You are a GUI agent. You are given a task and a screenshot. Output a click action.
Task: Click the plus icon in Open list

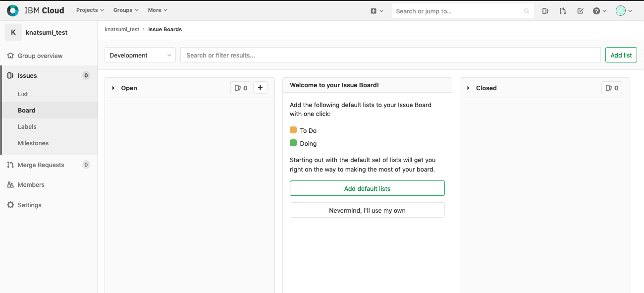coord(260,88)
